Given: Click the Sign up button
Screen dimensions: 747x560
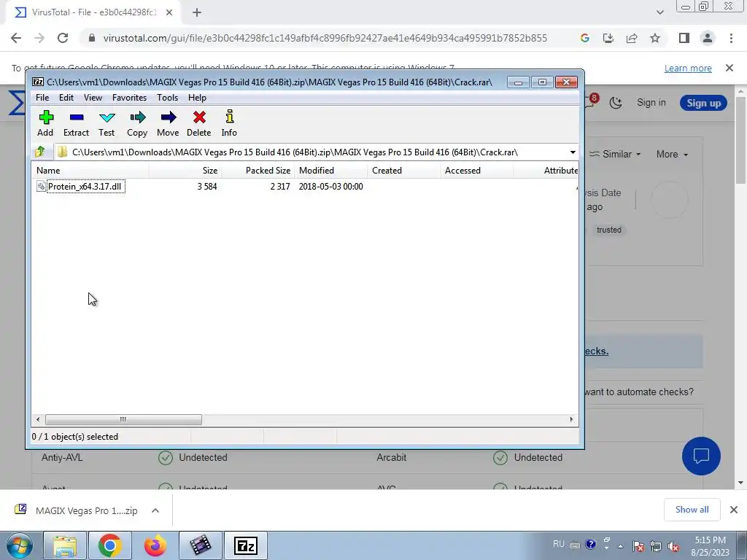Looking at the screenshot, I should [703, 103].
